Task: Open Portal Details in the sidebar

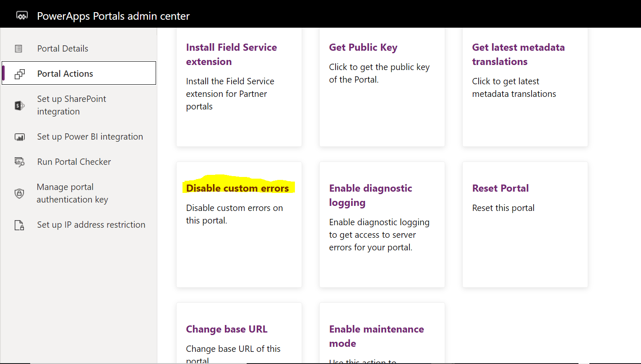Action: [63, 49]
